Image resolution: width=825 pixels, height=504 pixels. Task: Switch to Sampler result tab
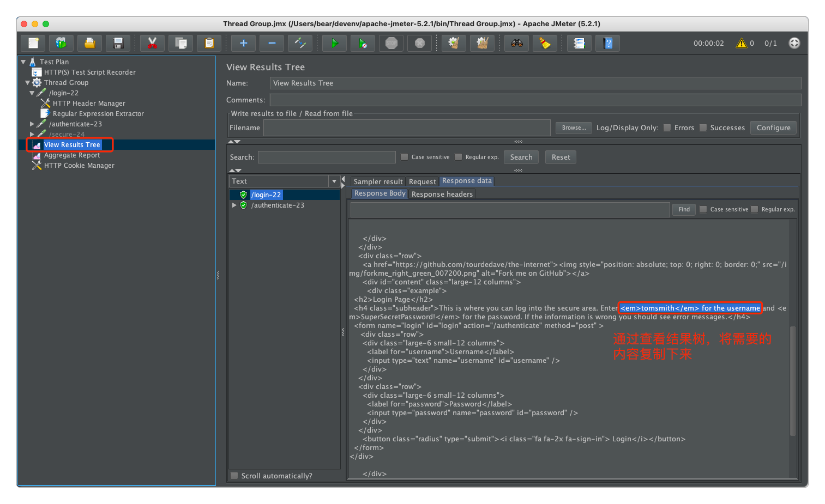click(x=378, y=181)
